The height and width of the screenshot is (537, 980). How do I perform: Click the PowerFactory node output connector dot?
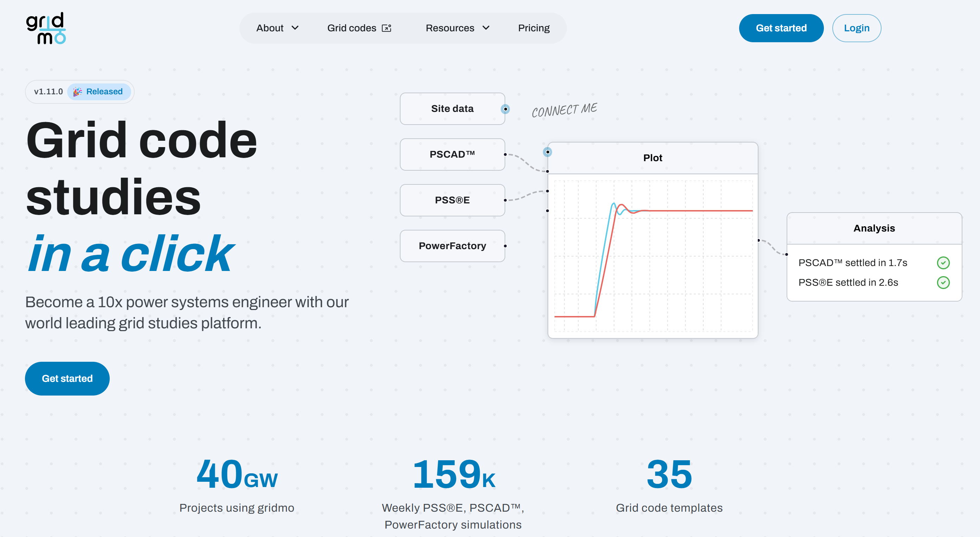tap(505, 246)
